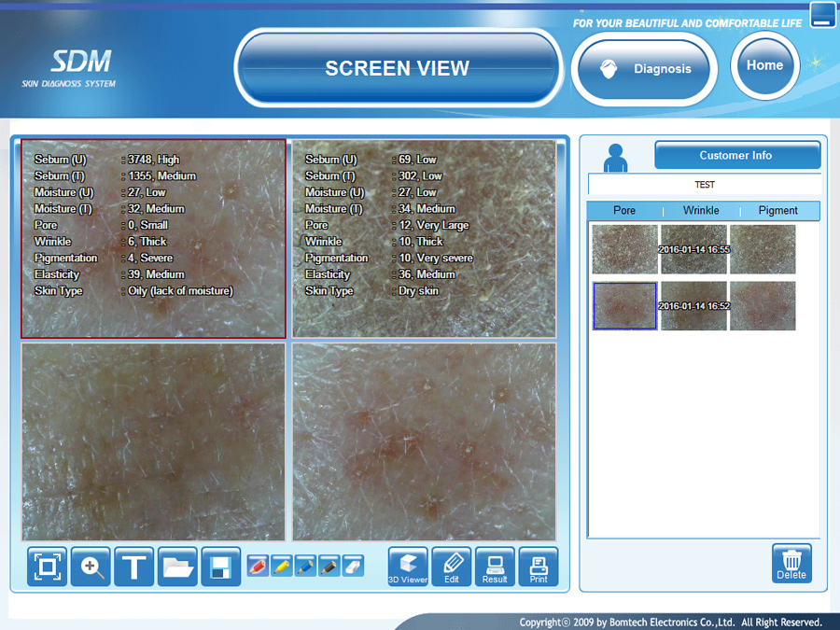Image resolution: width=840 pixels, height=630 pixels.
Task: Select the zoom magnifier tool
Action: point(91,567)
